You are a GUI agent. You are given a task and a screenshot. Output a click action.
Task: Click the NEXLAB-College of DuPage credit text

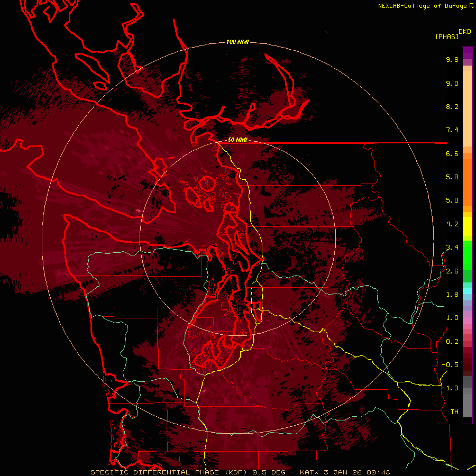click(423, 6)
